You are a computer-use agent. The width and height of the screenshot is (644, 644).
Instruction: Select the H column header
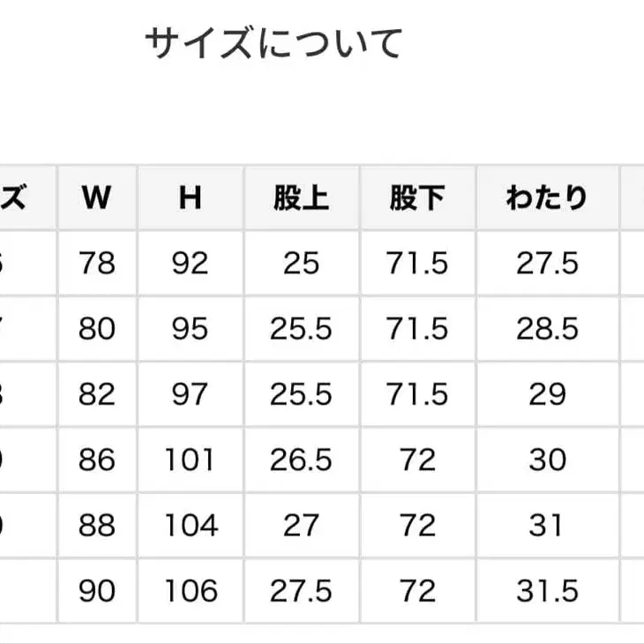pos(191,198)
